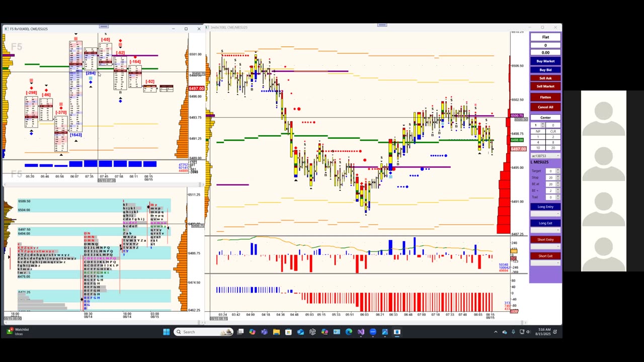Click the BE + value stepper
Screen dimensions: 644x362
[552, 191]
